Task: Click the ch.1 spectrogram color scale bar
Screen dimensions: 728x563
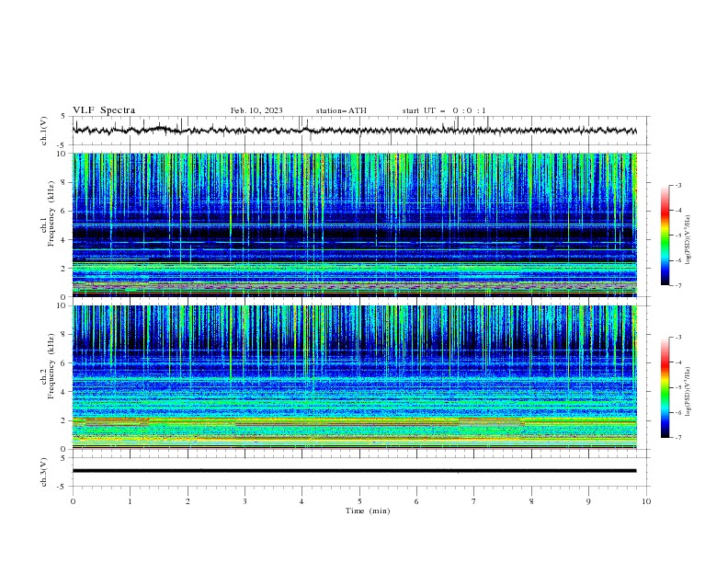Action: 665,235
